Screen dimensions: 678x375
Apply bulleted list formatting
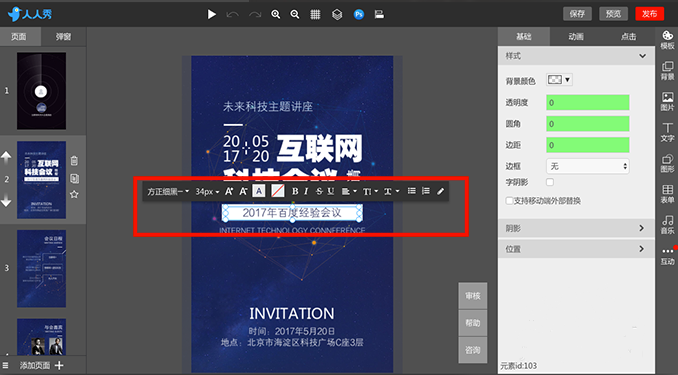(x=412, y=191)
